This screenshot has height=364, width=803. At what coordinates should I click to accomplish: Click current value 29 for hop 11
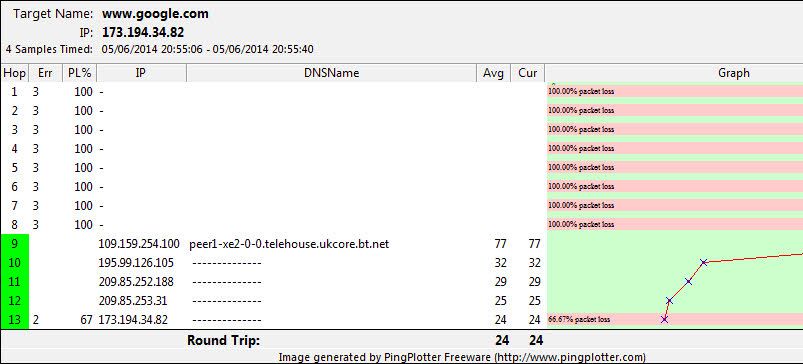tap(534, 282)
